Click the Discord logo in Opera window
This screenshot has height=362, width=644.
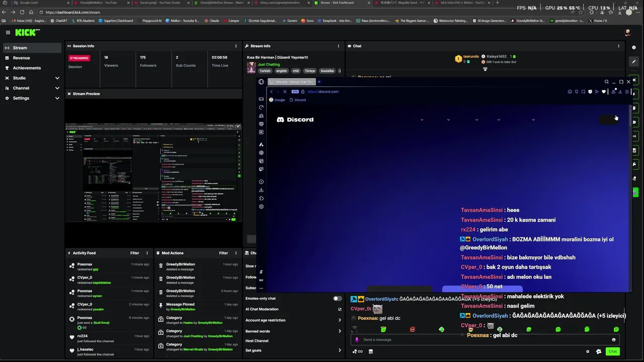tap(295, 120)
